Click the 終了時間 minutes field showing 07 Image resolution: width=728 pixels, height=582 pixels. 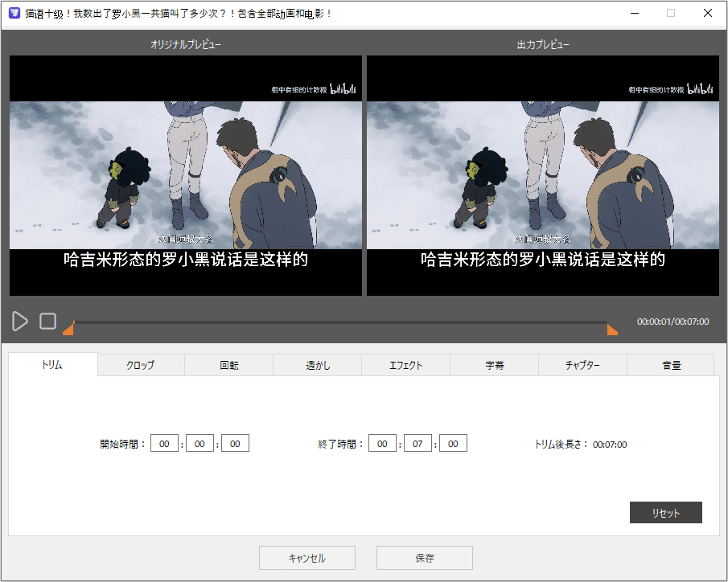point(417,443)
